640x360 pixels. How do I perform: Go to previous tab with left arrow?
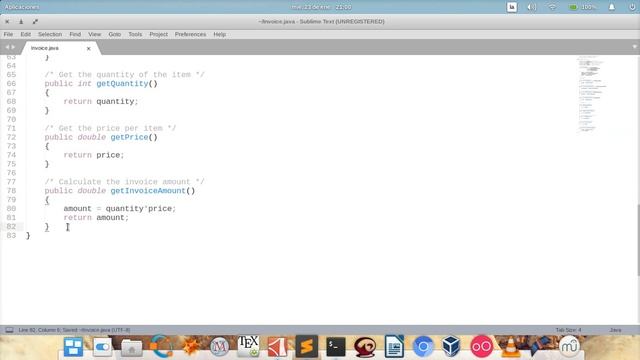[7, 47]
